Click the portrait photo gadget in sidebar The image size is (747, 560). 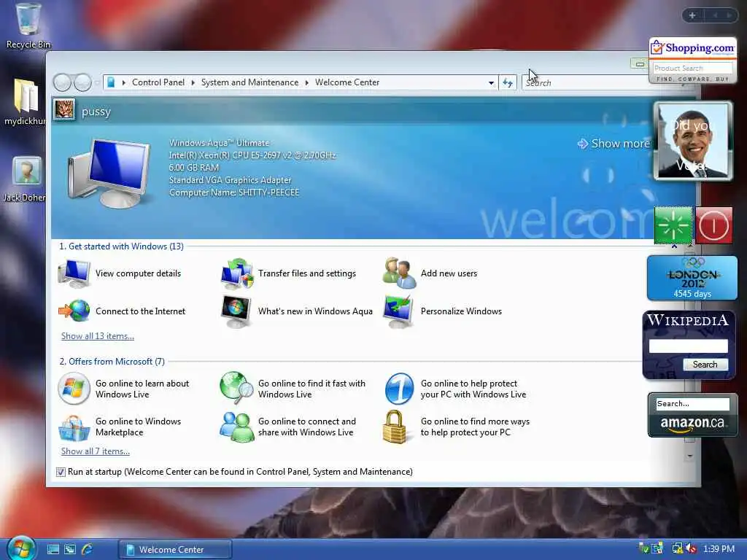pyautogui.click(x=693, y=141)
